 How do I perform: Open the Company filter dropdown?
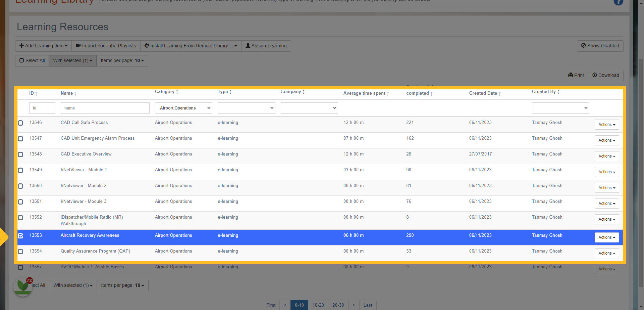click(x=309, y=108)
